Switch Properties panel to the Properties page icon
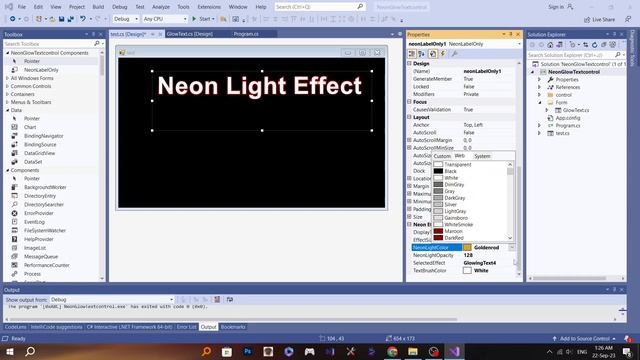The image size is (640, 360). click(x=433, y=54)
